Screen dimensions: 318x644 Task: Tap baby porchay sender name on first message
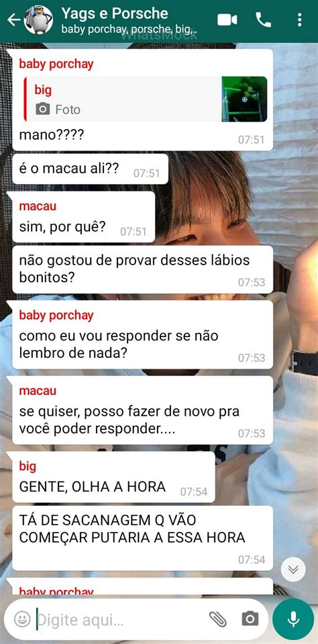[x=56, y=64]
